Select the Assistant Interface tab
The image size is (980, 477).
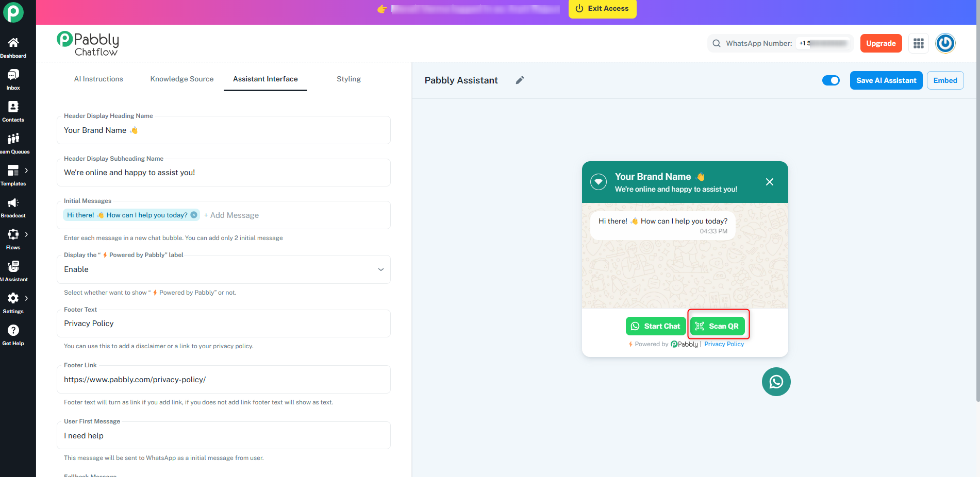[x=265, y=79]
